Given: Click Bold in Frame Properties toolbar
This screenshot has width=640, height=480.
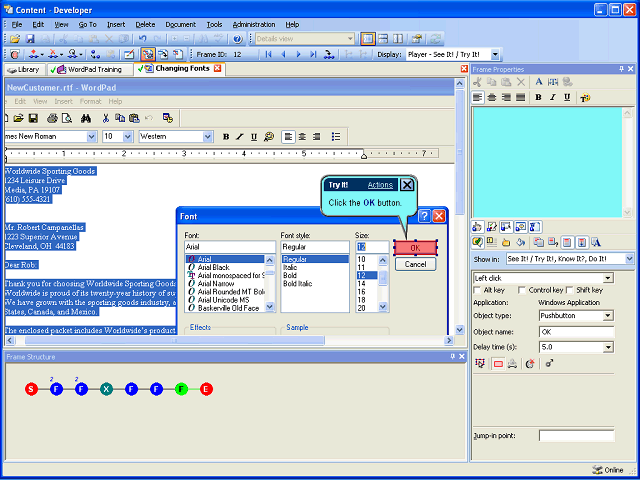Looking at the screenshot, I should coord(538,98).
